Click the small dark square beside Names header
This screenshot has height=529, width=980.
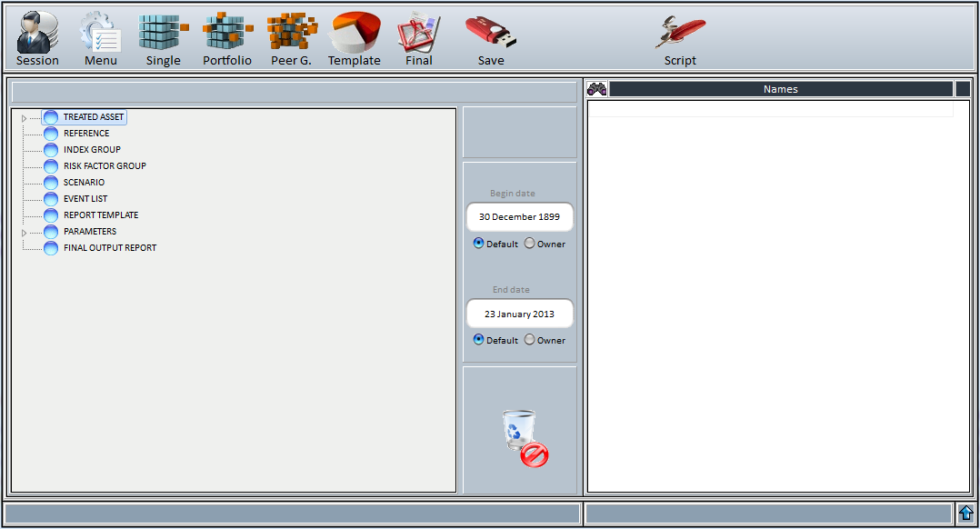[963, 89]
